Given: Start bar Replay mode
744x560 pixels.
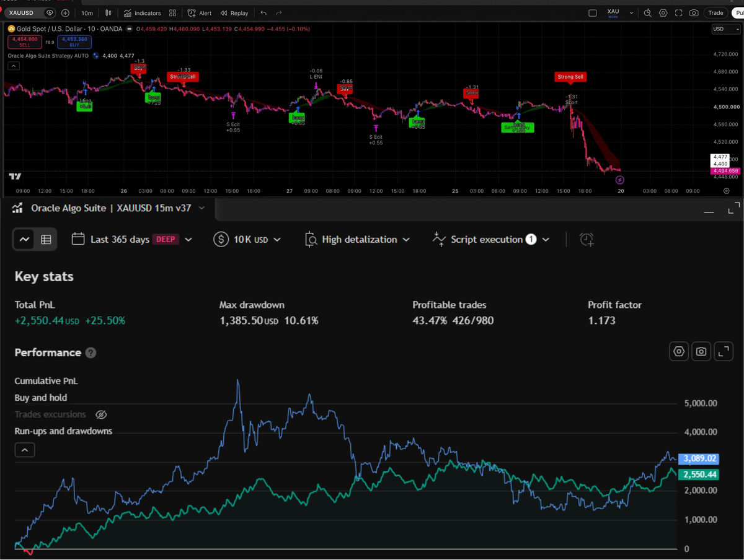Looking at the screenshot, I should [x=234, y=13].
